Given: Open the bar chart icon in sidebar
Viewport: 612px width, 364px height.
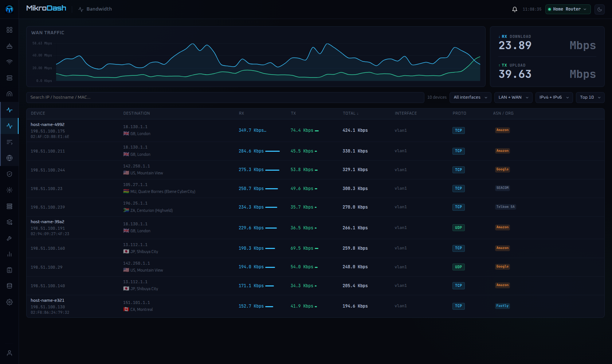Looking at the screenshot, I should [9, 254].
